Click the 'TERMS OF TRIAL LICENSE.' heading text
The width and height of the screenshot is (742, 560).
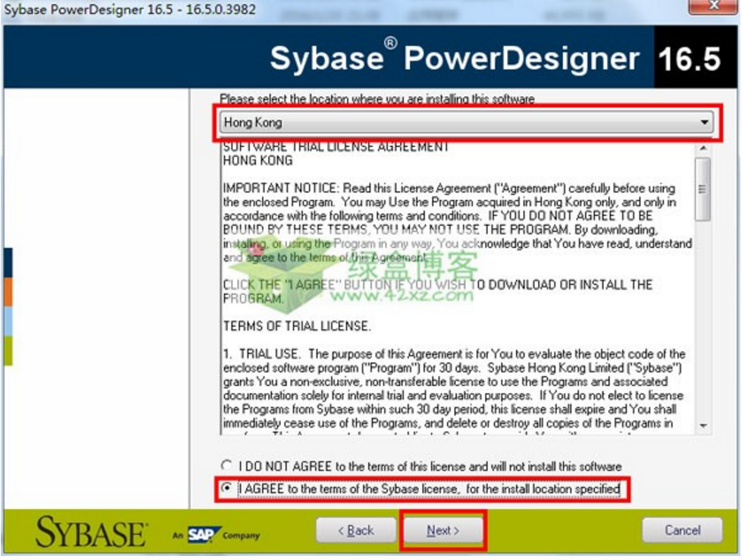[297, 326]
